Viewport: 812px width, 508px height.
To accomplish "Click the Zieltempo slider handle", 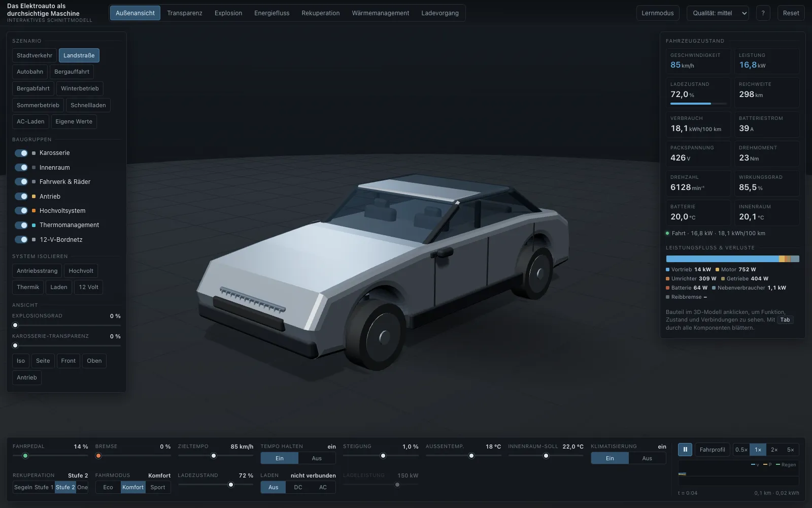I will pyautogui.click(x=214, y=456).
